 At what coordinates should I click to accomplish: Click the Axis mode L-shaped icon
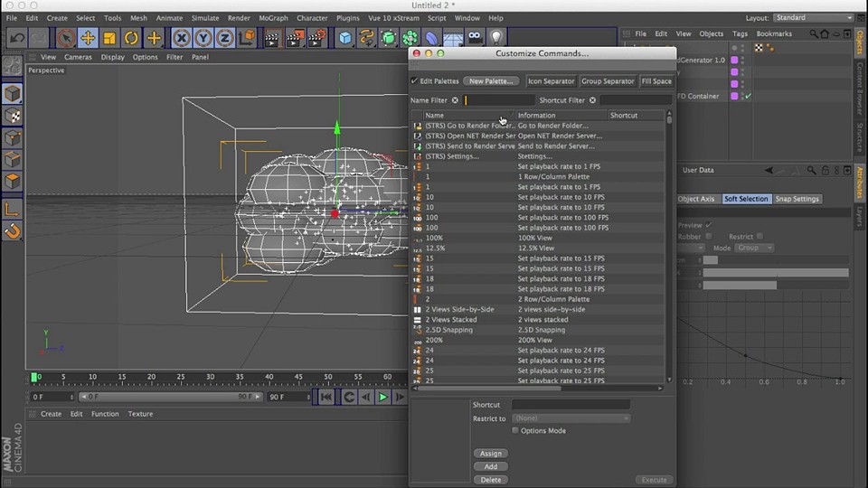point(12,209)
